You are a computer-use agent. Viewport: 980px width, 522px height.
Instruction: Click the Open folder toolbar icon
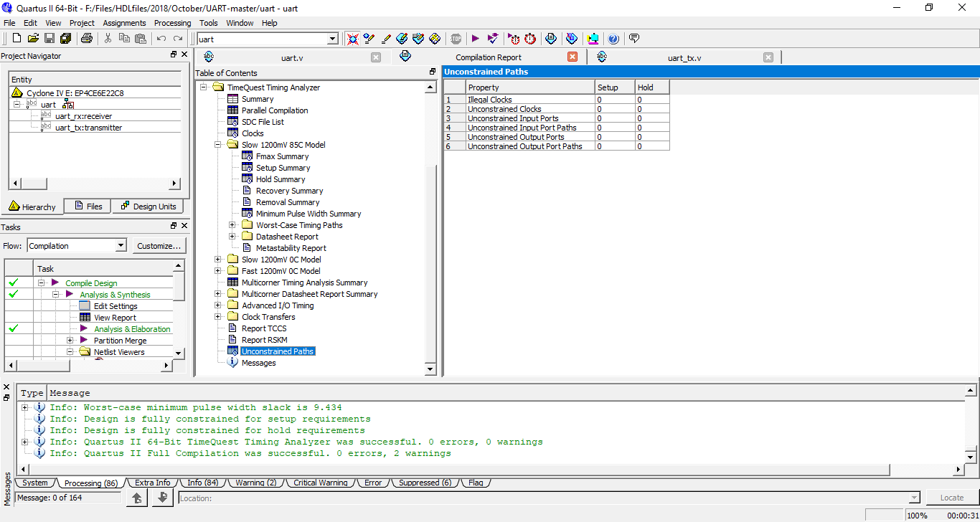click(33, 39)
